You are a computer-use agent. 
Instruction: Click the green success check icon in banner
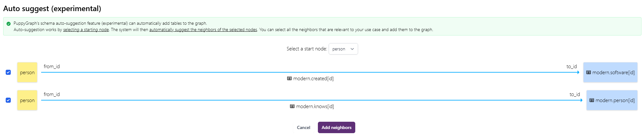tap(9, 23)
